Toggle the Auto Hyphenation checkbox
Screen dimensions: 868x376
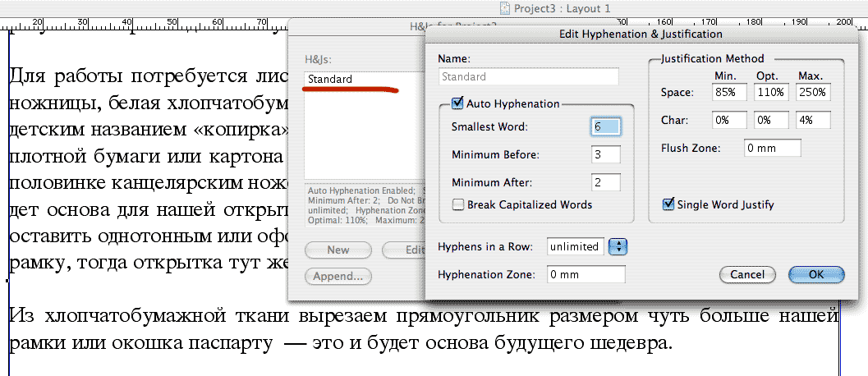(457, 103)
